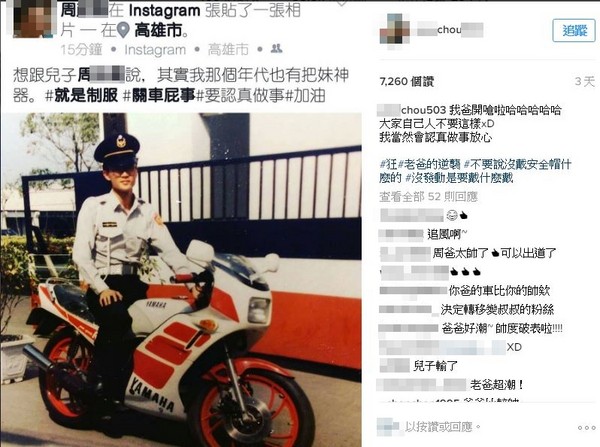
Task: Open the hashtag #就是制服
Action: point(82,96)
